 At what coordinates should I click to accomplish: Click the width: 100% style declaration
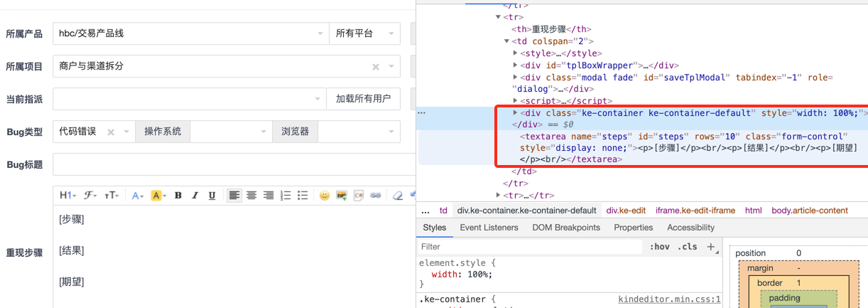462,274
